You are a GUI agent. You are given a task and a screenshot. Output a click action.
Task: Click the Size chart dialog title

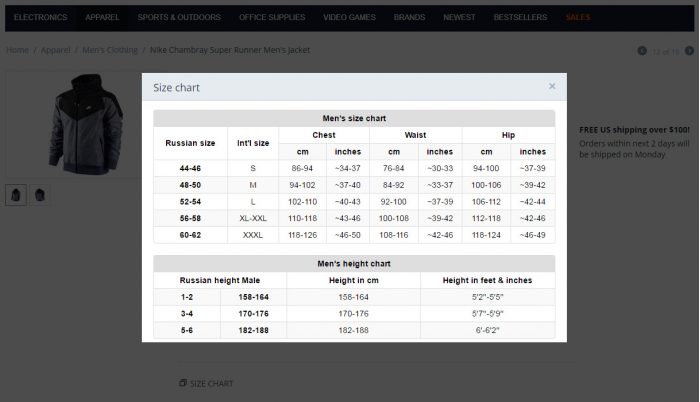click(176, 88)
